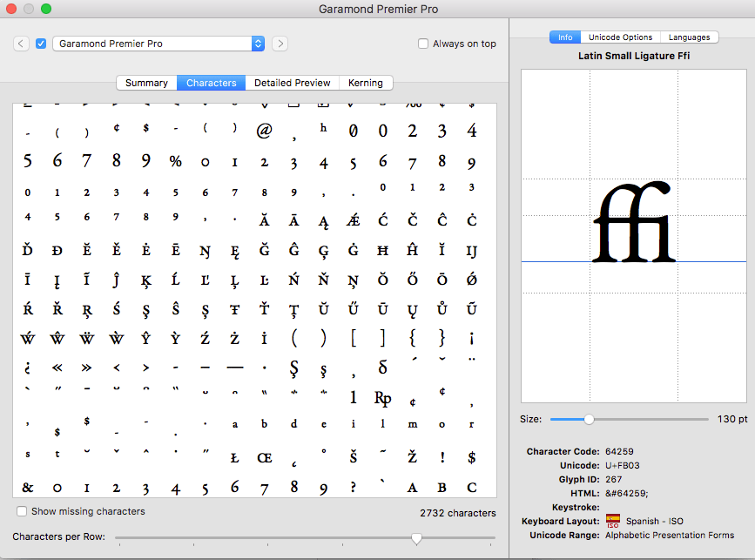Image resolution: width=755 pixels, height=560 pixels.
Task: Enable the Always on top checkbox
Action: tap(423, 44)
